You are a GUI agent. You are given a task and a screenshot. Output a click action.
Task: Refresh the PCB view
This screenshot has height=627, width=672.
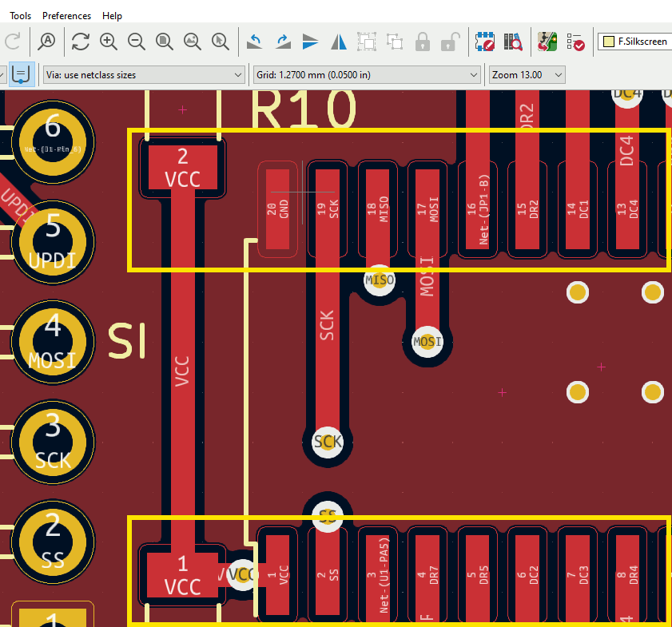point(81,41)
